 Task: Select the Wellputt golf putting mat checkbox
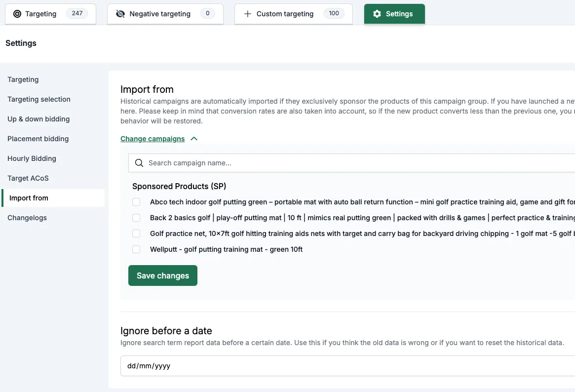pos(136,249)
